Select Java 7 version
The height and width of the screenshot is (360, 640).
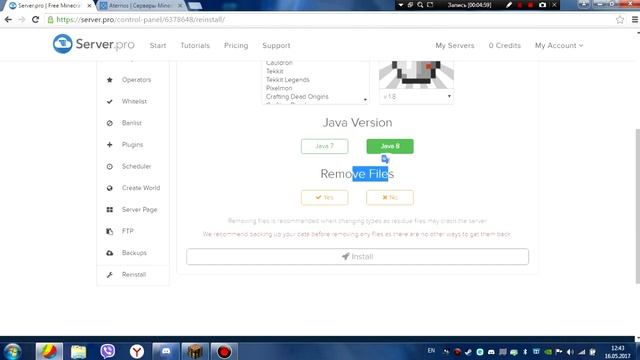point(324,146)
